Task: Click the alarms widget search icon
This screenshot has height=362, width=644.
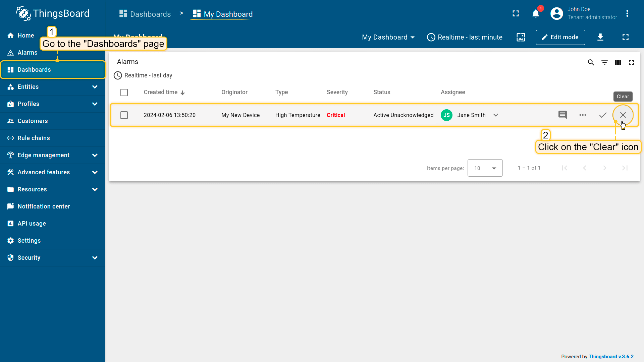Action: pos(591,62)
